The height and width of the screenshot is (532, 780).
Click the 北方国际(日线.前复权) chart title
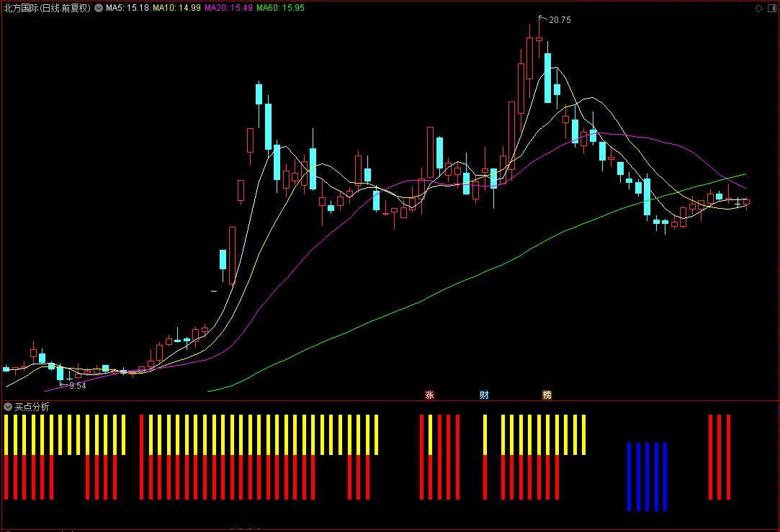tap(48, 8)
